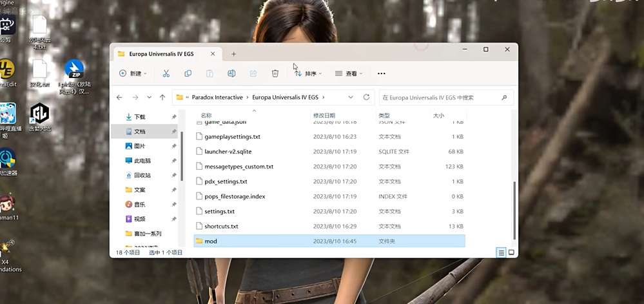Open the 排序 sort dropdown
The width and height of the screenshot is (644, 304).
coord(308,73)
